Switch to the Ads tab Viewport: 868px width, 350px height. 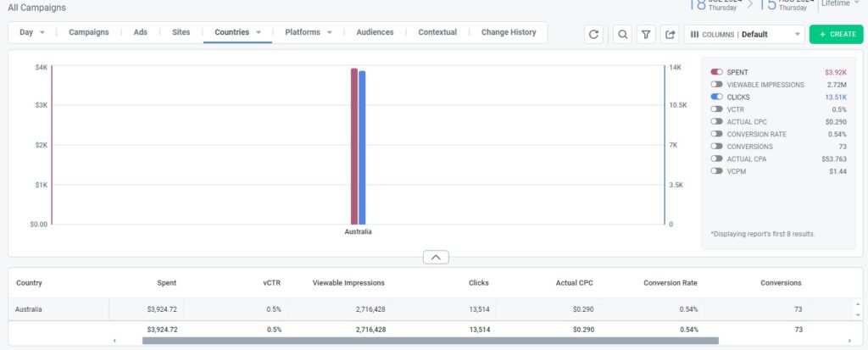pos(141,32)
